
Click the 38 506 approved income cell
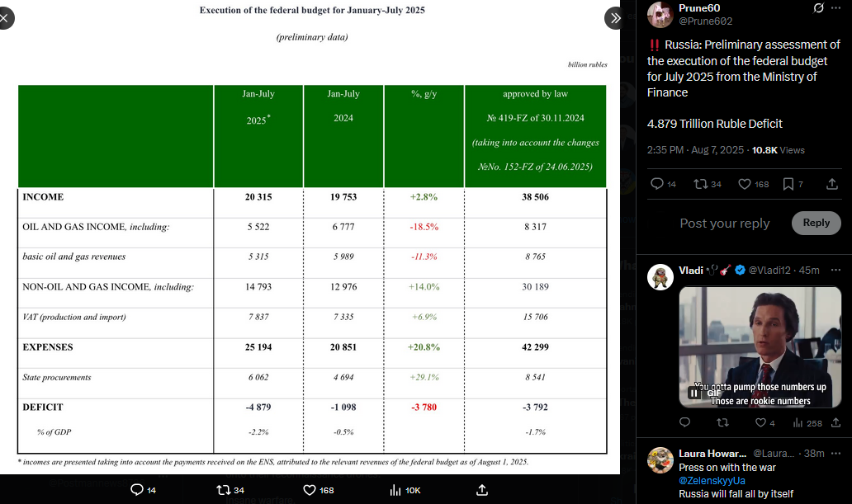(x=535, y=196)
